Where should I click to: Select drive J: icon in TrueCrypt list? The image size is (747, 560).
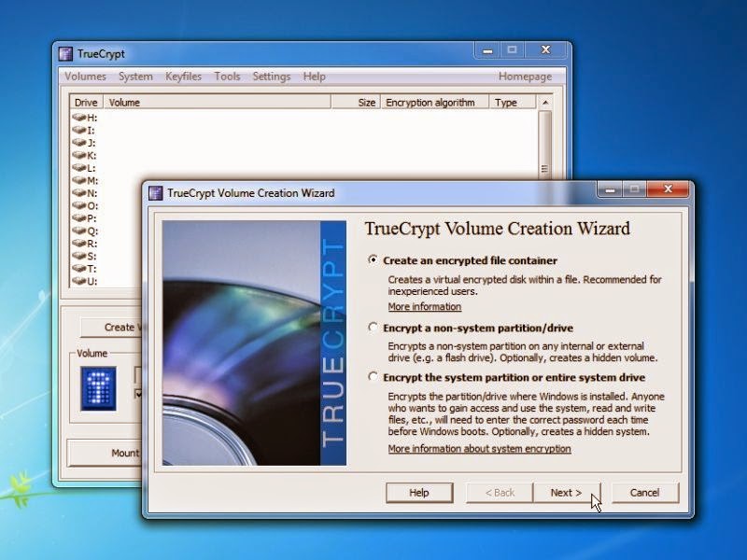click(x=79, y=143)
